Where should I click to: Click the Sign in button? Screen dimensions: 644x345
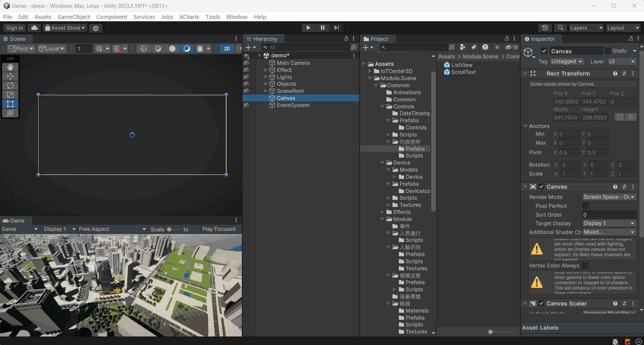tap(15, 28)
